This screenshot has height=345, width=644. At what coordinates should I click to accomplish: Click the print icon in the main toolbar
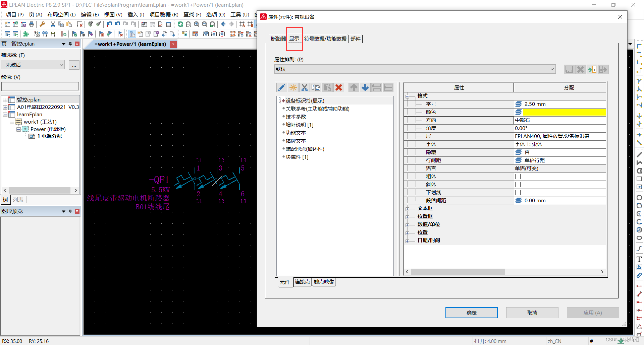click(x=32, y=24)
